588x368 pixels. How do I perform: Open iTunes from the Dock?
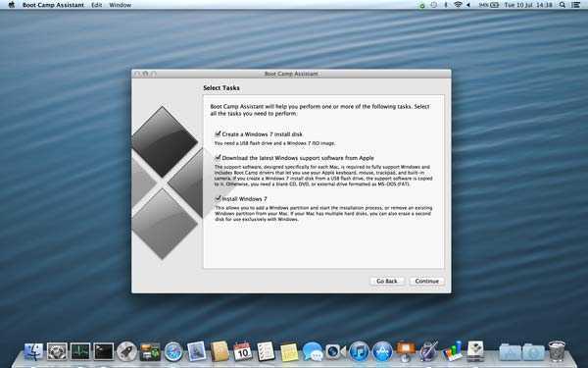coord(359,352)
